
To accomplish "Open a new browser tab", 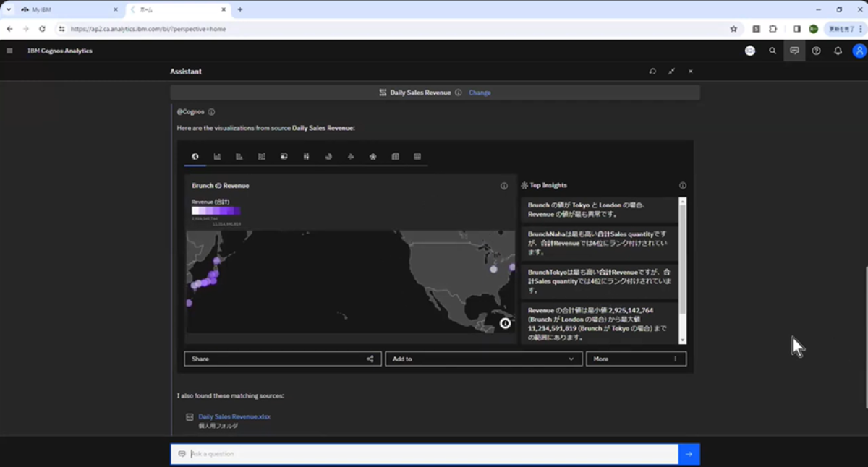I will click(240, 9).
